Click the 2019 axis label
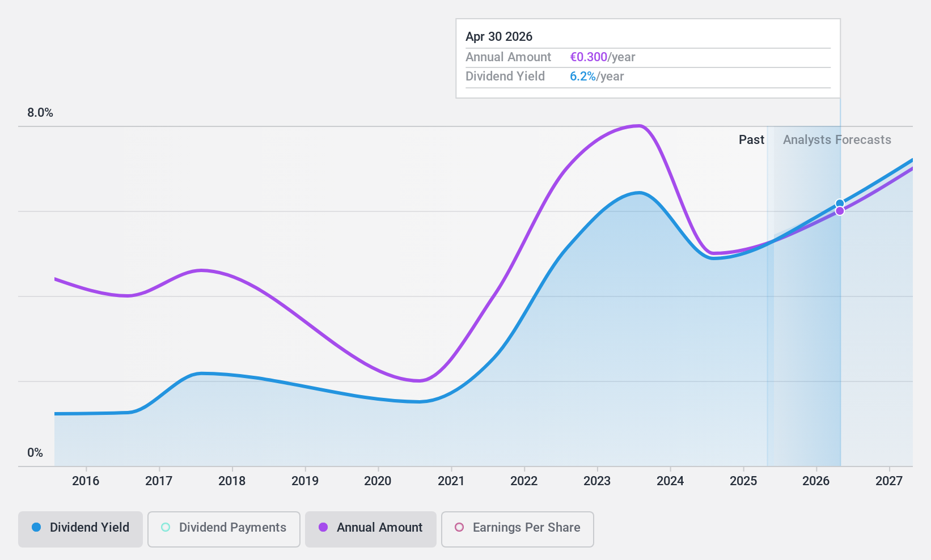Image resolution: width=931 pixels, height=560 pixels. pos(305,481)
